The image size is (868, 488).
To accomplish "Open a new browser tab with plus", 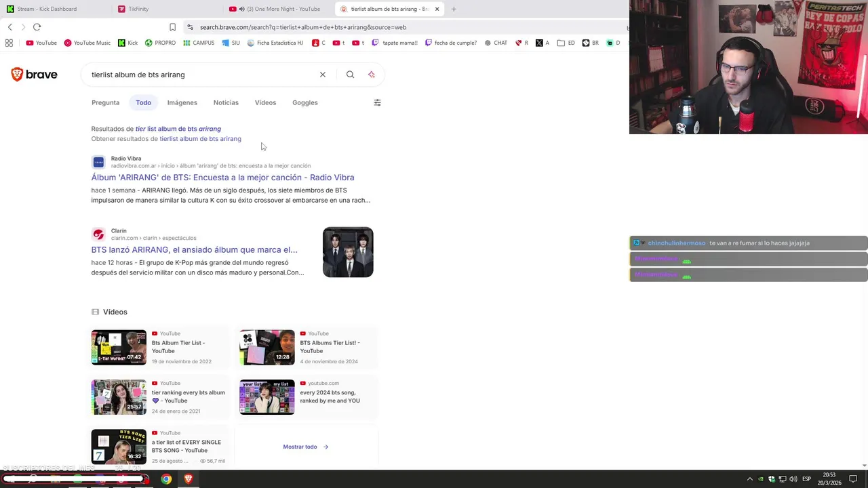I will click(454, 9).
